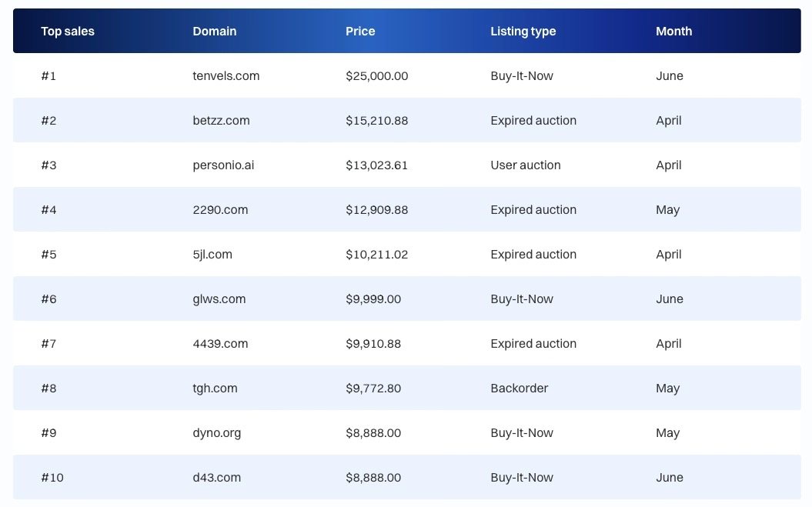Screen dimensions: 812x507
Task: Click 'Expired auction' in the 5jl.com row
Action: pyautogui.click(x=533, y=255)
